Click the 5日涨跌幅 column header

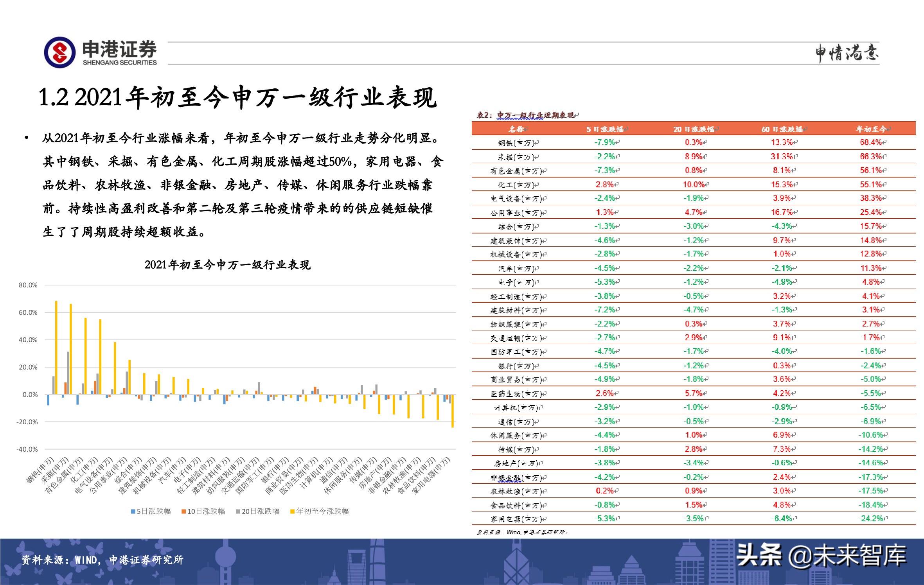pyautogui.click(x=606, y=129)
